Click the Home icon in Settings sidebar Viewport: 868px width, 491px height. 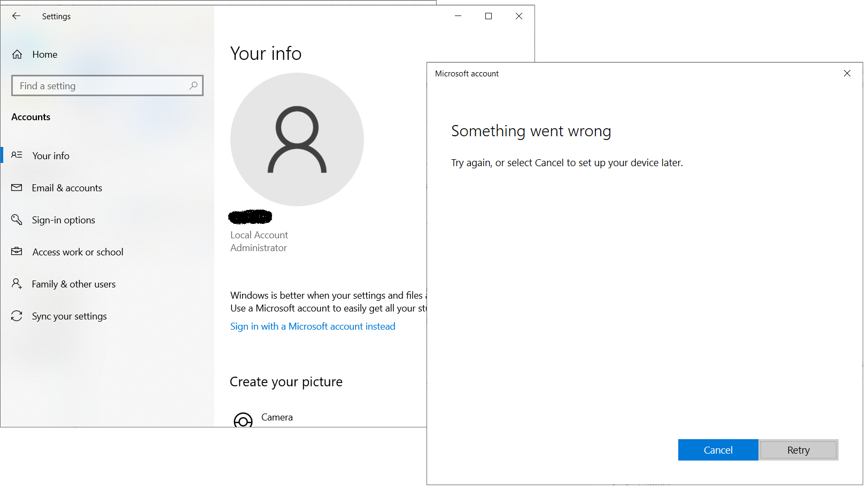18,54
